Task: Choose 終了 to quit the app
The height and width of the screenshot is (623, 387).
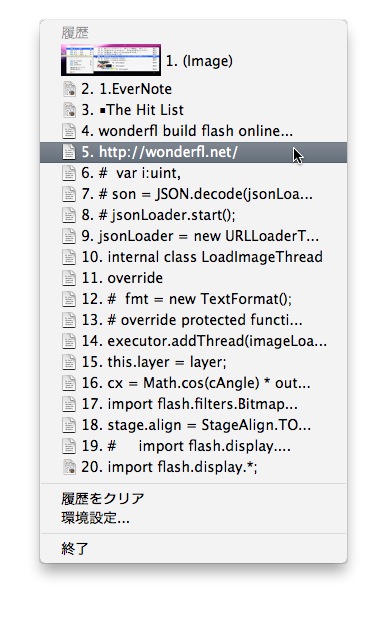Action: (x=75, y=549)
